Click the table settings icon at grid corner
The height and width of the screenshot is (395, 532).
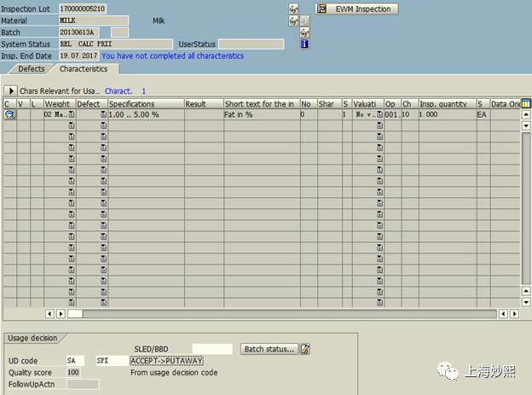[526, 103]
